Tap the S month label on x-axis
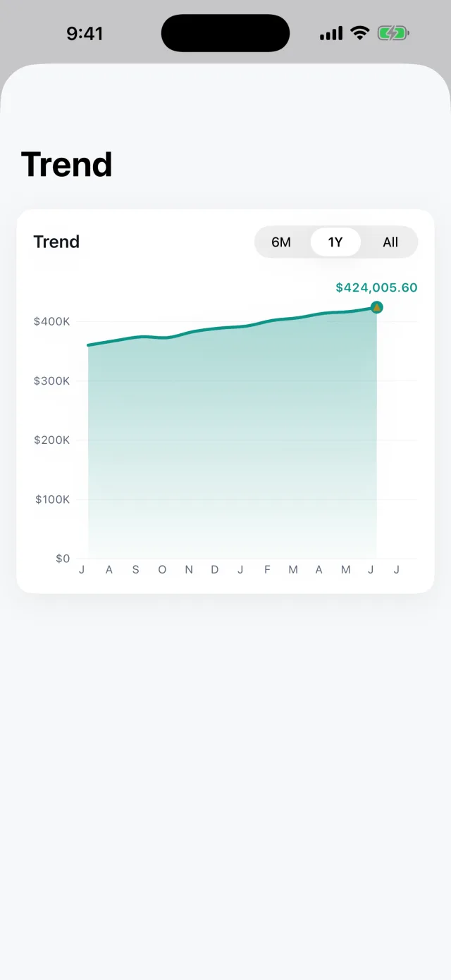 (135, 570)
